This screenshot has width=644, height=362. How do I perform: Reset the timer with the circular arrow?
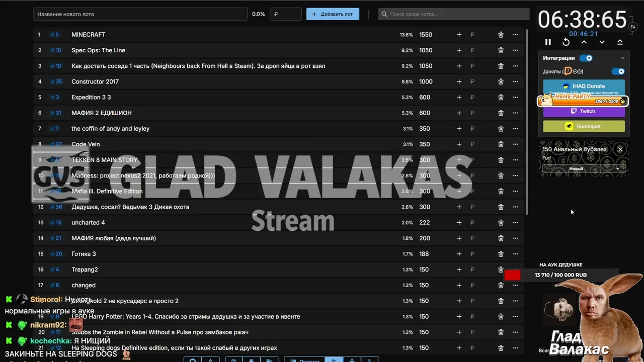(x=566, y=42)
